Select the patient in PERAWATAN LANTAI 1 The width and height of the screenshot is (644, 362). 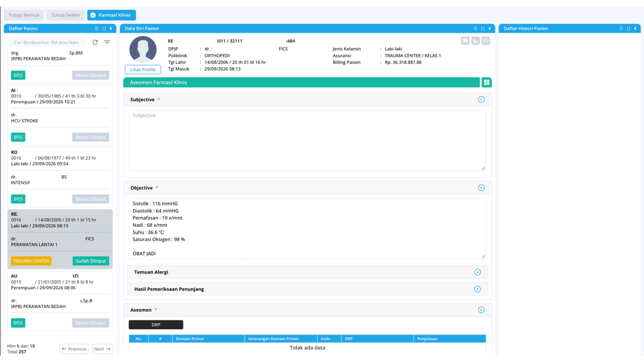[x=60, y=239]
